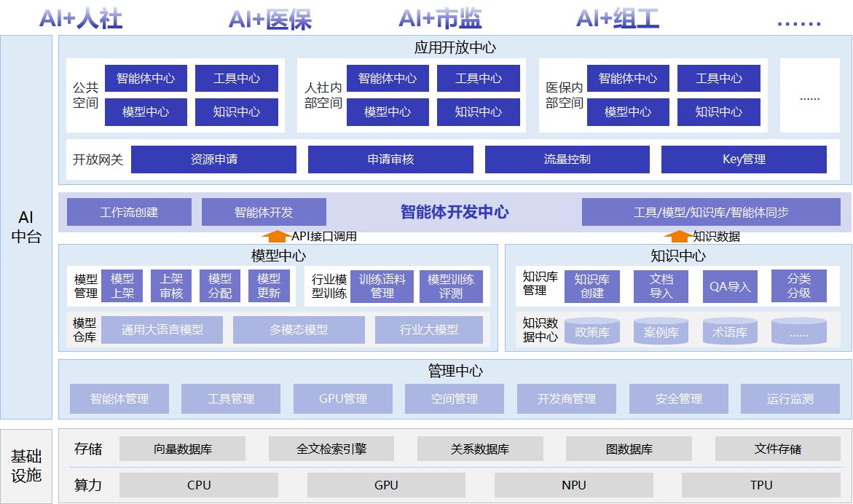Select the 模型分配 box
This screenshot has width=853, height=504.
[x=220, y=286]
